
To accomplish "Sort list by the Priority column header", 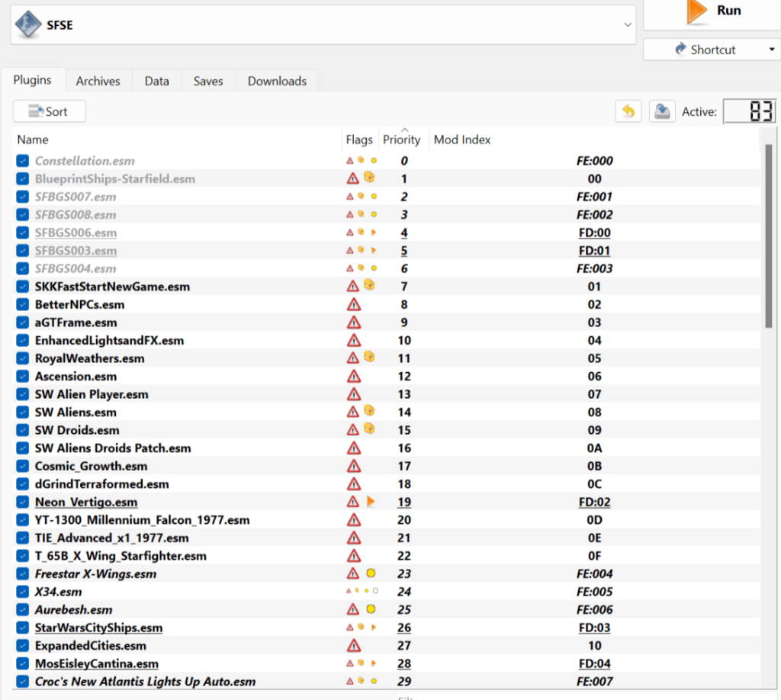I will coord(402,140).
